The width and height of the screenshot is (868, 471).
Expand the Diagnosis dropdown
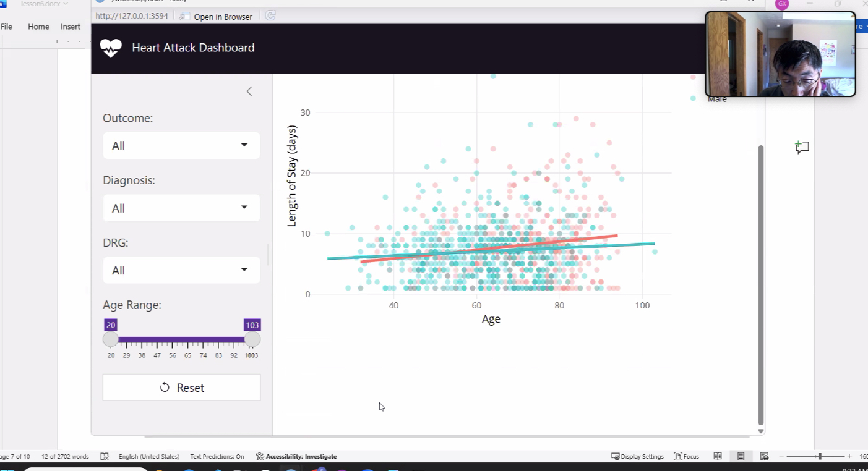click(181, 208)
